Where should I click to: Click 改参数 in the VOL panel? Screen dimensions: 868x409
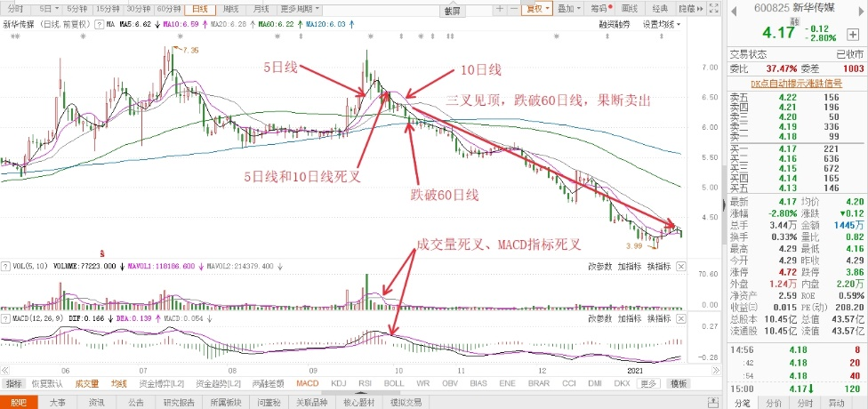pyautogui.click(x=600, y=265)
